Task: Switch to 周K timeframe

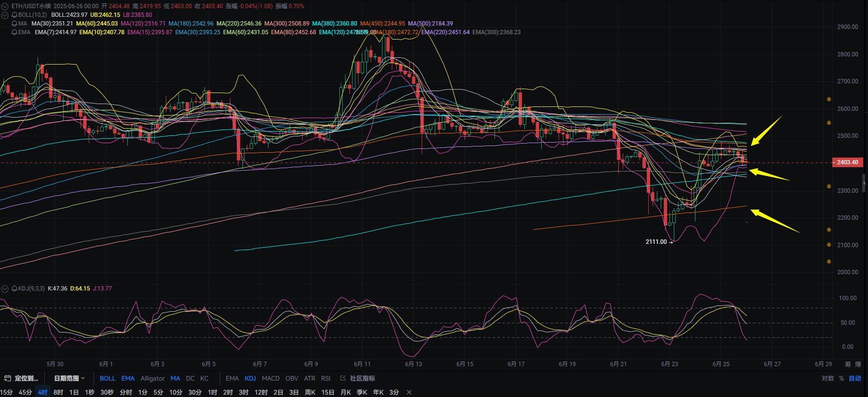Action: pos(310,392)
